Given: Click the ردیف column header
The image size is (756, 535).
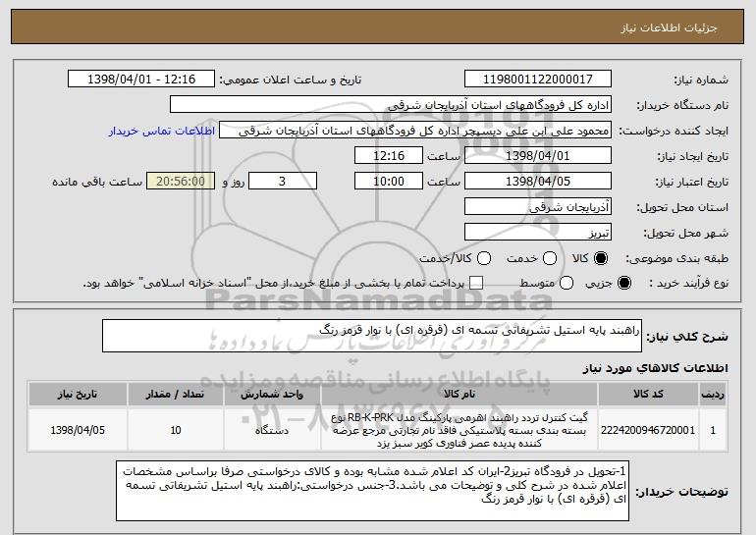Looking at the screenshot, I should coord(713,395).
